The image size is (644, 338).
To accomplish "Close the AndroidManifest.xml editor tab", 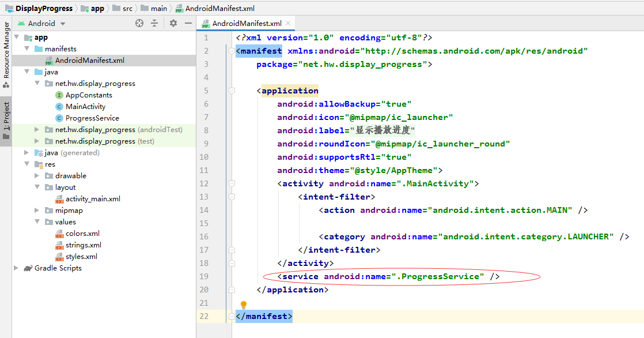I will point(289,23).
